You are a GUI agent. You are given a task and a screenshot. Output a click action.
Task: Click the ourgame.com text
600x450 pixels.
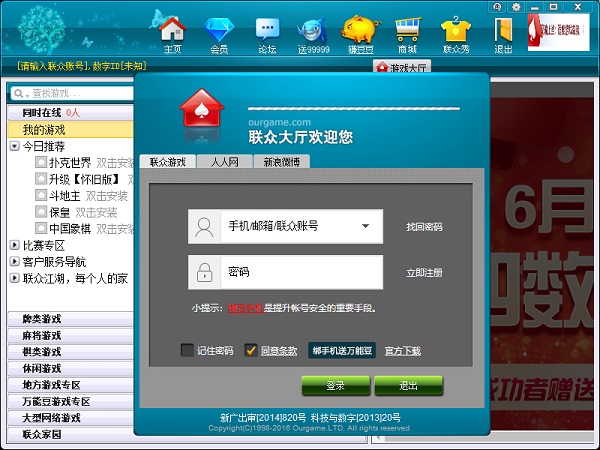279,122
